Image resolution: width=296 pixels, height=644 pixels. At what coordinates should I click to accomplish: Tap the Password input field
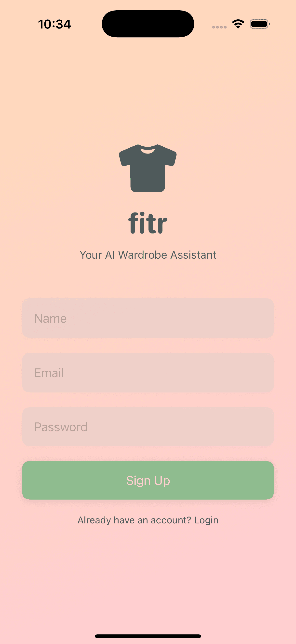[148, 427]
